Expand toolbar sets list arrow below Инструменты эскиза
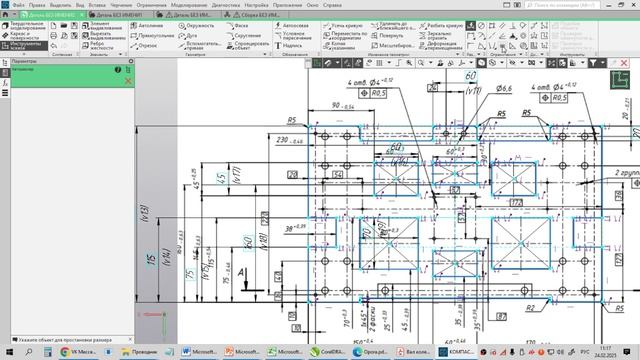Screen dimensions: 640x360 click(24, 54)
